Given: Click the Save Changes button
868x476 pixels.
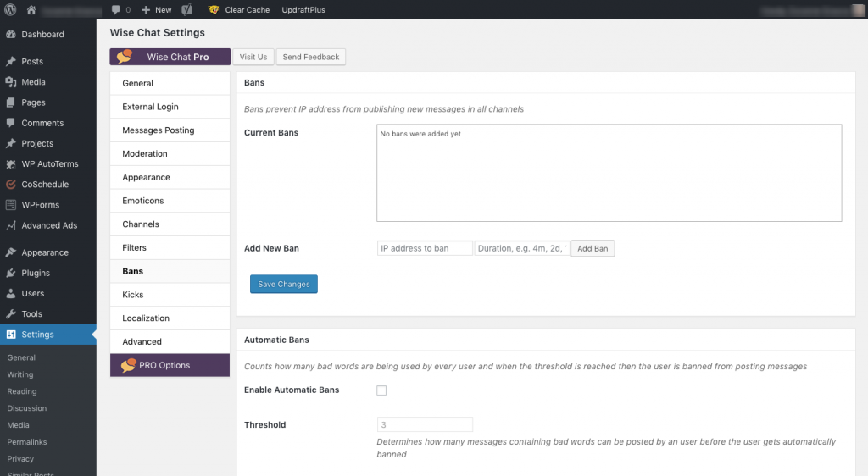Looking at the screenshot, I should point(283,285).
